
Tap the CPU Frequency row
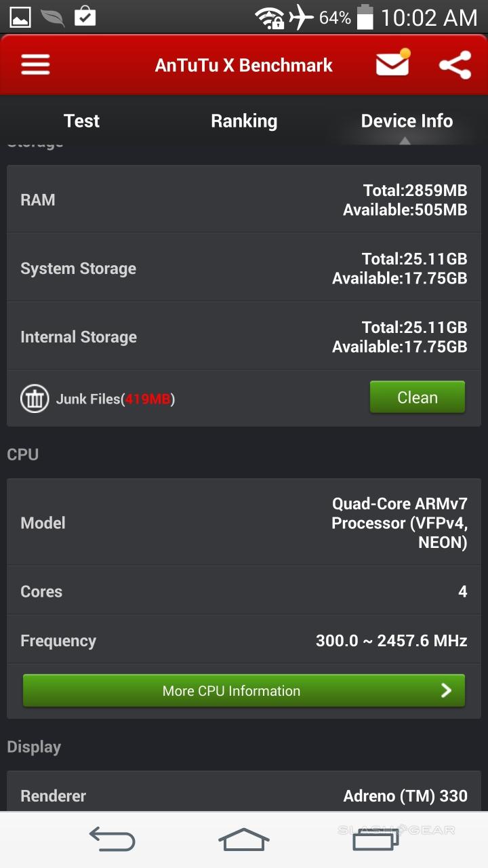(x=244, y=641)
